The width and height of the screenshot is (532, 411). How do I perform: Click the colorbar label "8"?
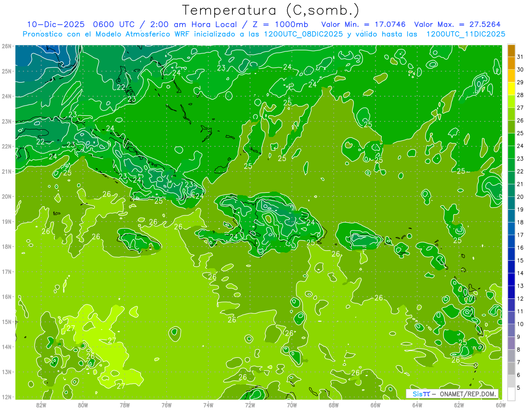(519, 349)
